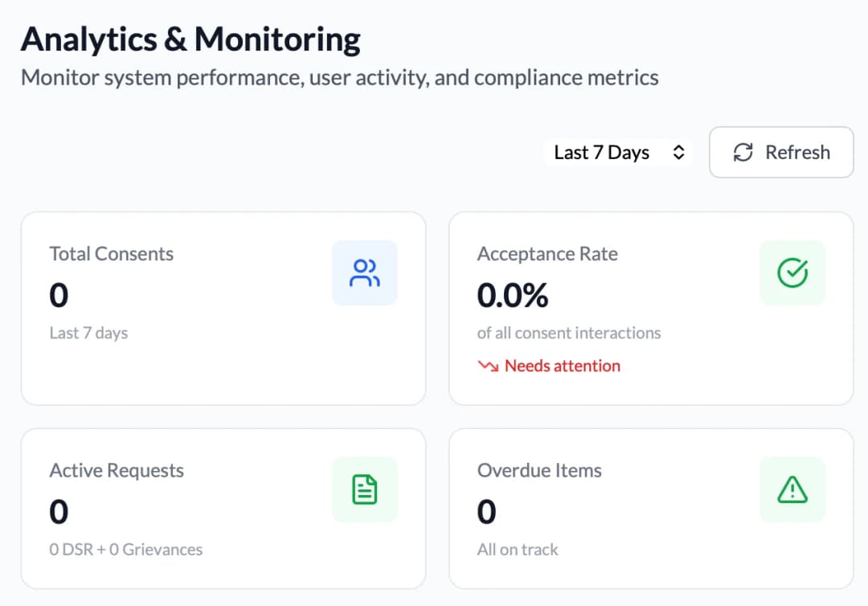Click the warning triangle on Overdue Items card
868x606 pixels.
coord(792,489)
